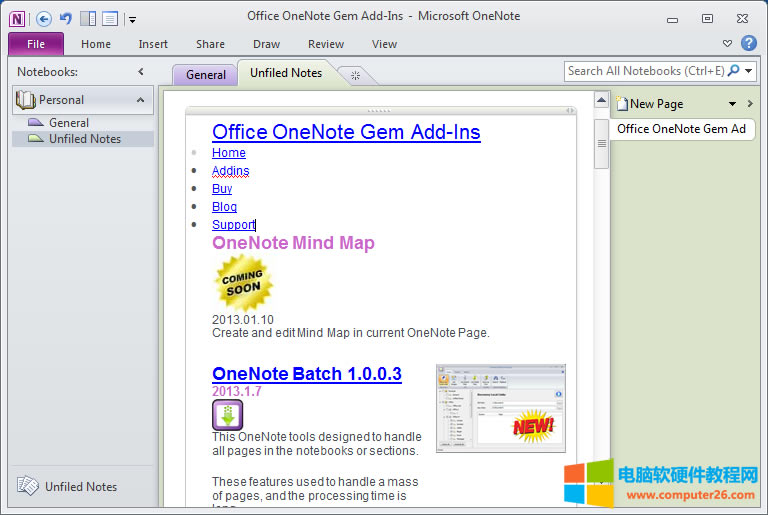Open the OneNote Help question mark icon
Image resolution: width=768 pixels, height=515 pixels.
(748, 43)
